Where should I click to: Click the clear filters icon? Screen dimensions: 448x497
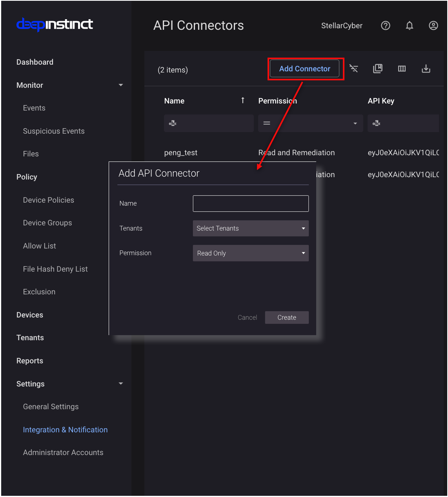click(354, 69)
